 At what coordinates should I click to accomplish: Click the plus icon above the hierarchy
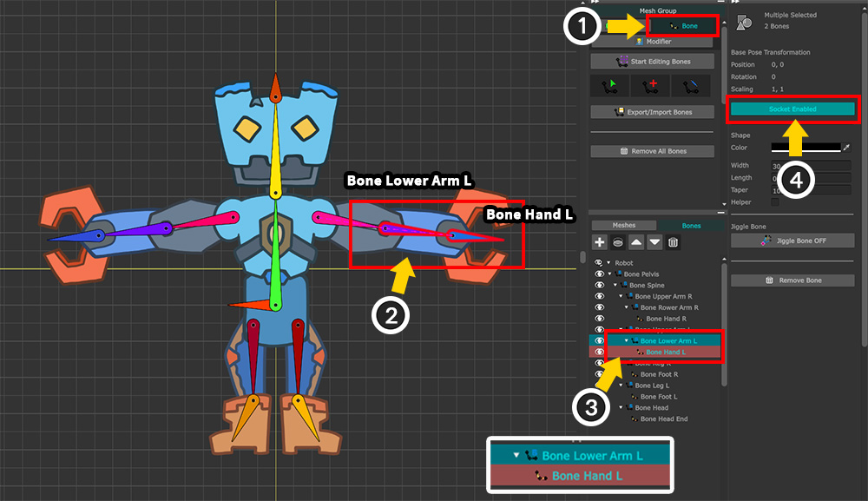point(600,242)
